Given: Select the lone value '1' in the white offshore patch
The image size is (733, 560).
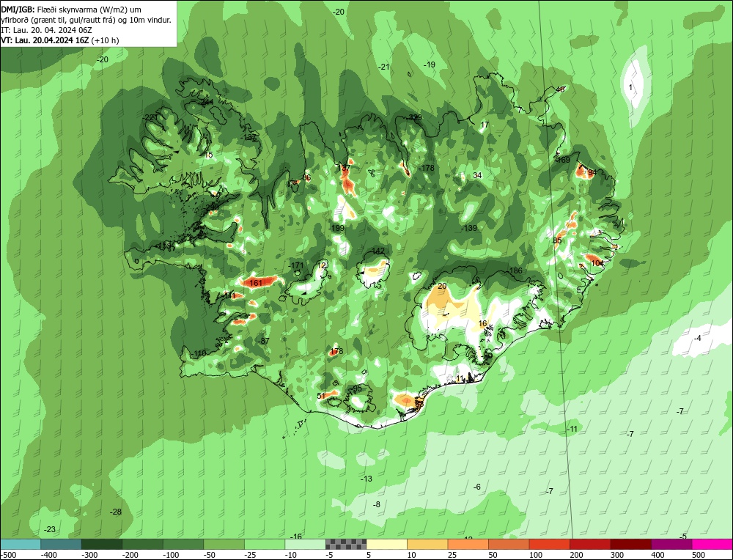Looking at the screenshot, I should click(630, 87).
